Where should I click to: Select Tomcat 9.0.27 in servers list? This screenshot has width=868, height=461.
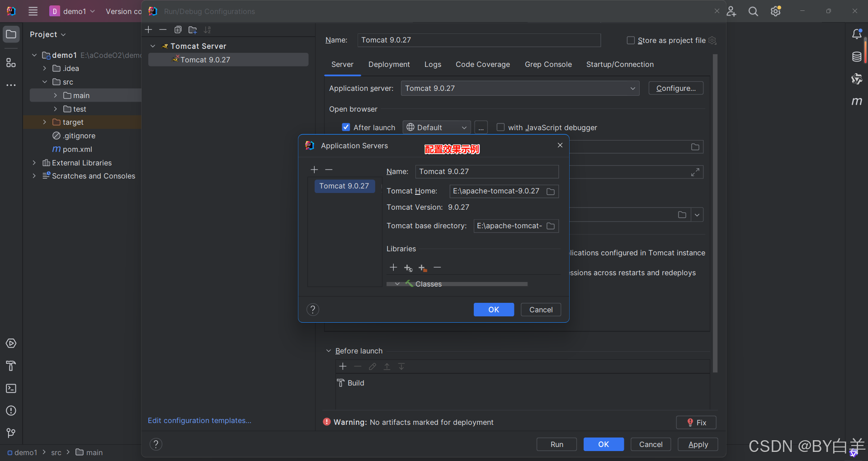point(344,186)
